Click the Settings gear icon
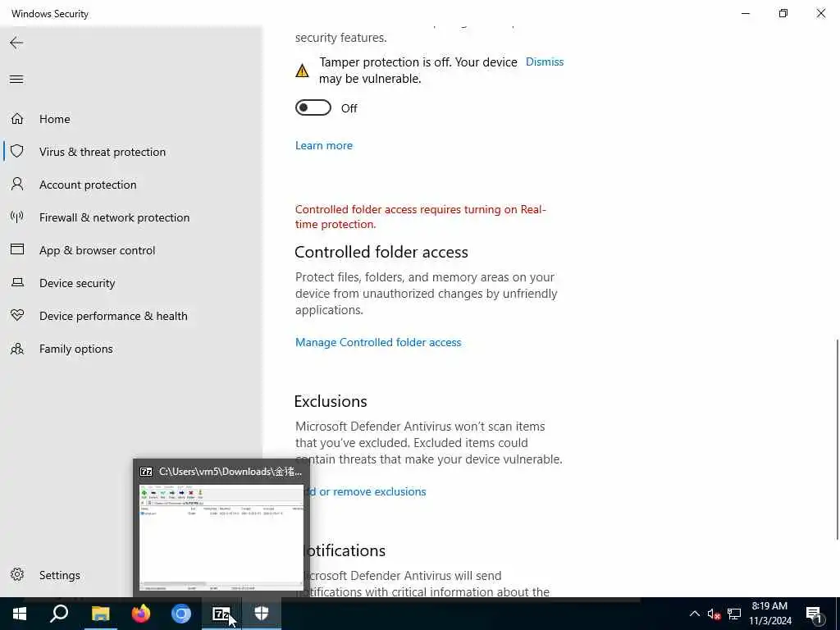The height and width of the screenshot is (630, 840). click(17, 575)
